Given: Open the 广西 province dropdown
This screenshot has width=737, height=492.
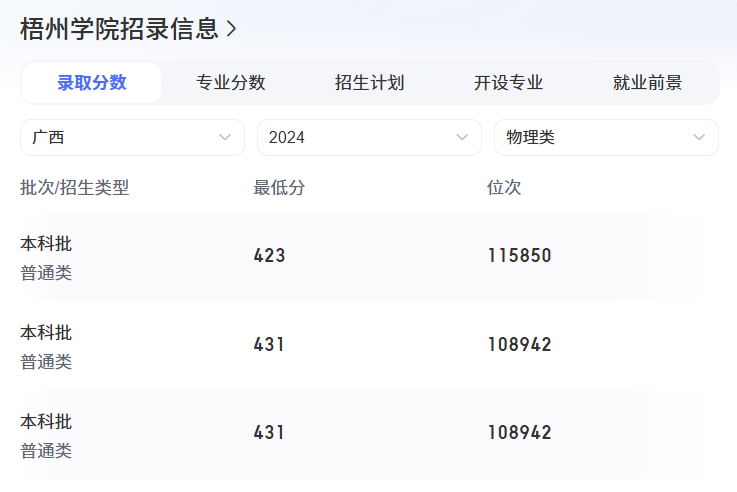Looking at the screenshot, I should coord(133,137).
